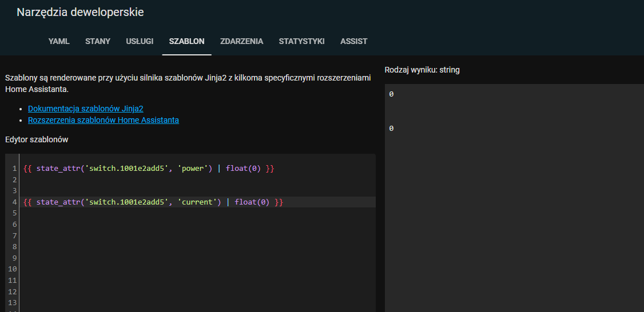Click line number 13 in editor gutter

pos(12,302)
